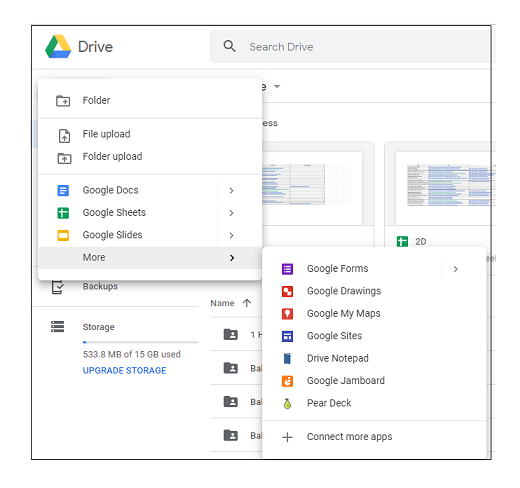
Task: Click the File upload icon
Action: coord(64,136)
